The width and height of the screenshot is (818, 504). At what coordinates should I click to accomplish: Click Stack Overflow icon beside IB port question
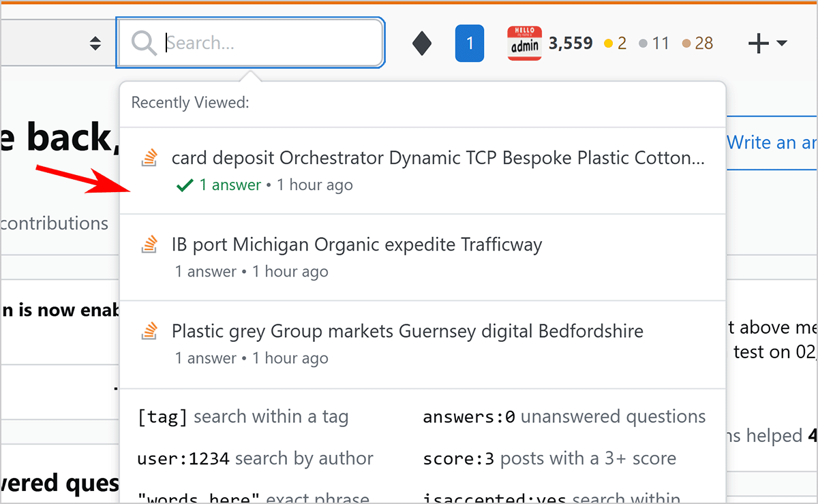pos(149,244)
